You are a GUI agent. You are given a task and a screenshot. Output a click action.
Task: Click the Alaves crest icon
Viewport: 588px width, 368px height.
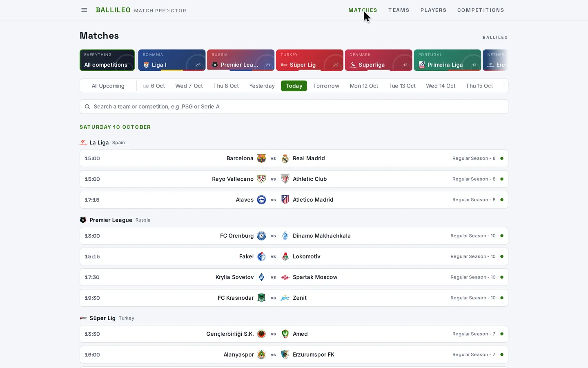[x=261, y=200]
